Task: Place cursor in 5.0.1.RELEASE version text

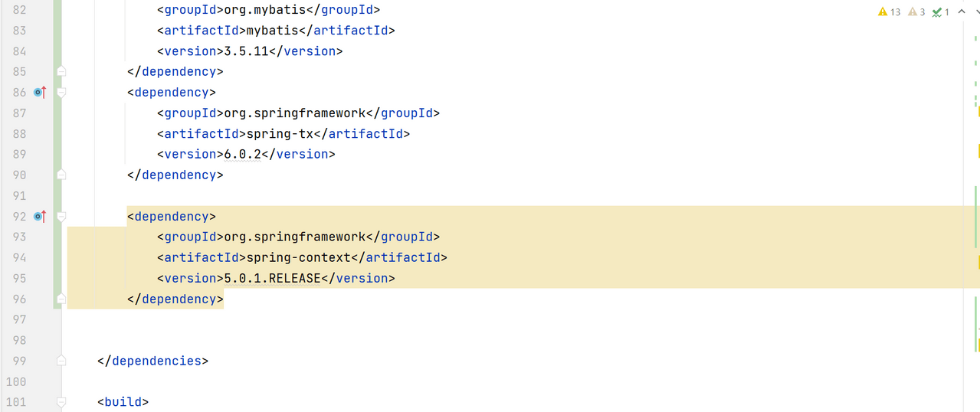Action: [x=272, y=278]
